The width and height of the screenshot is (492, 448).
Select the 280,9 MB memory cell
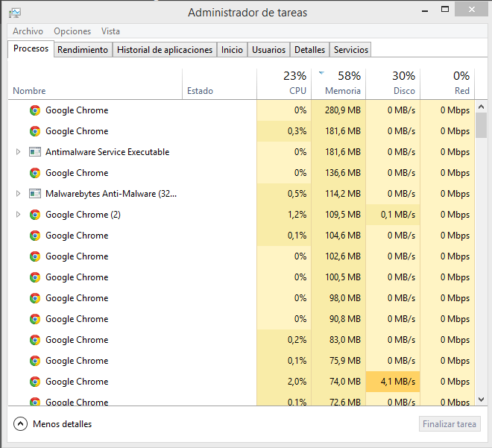[338, 110]
